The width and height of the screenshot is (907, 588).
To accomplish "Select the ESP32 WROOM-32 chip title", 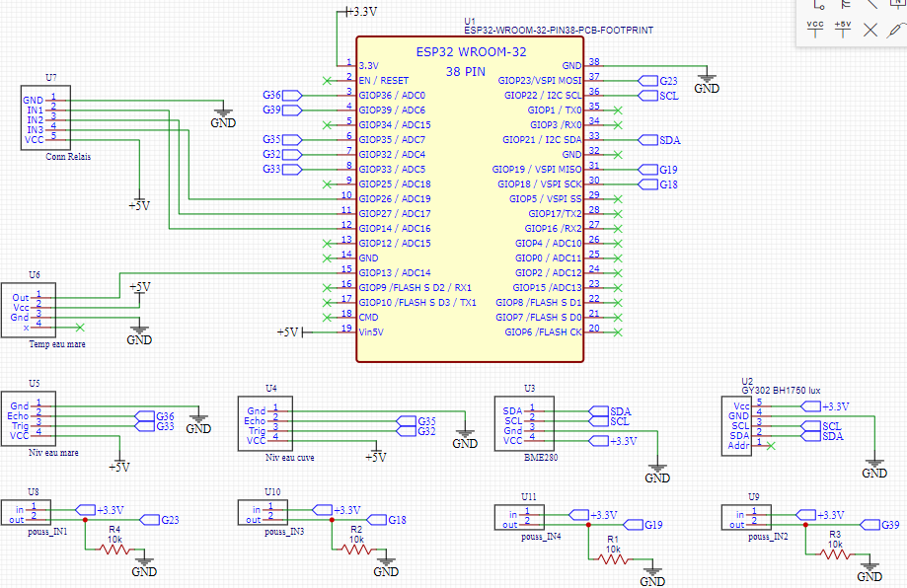I will (x=472, y=52).
